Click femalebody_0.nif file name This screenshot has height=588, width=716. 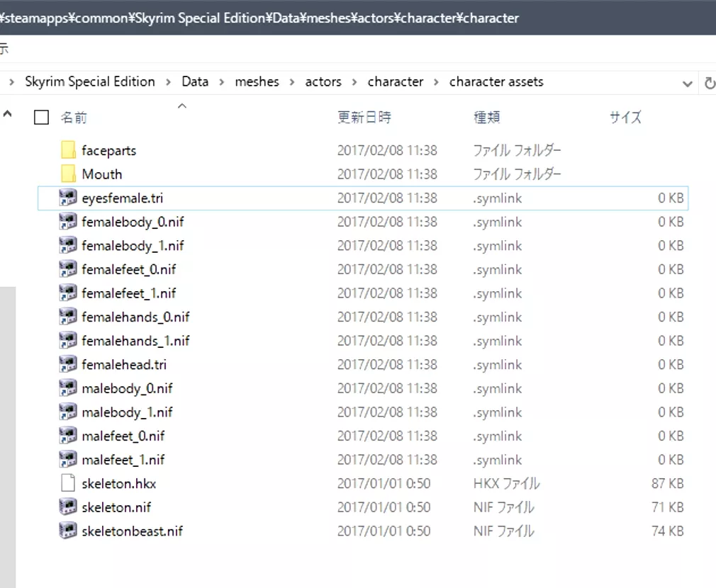tap(133, 222)
